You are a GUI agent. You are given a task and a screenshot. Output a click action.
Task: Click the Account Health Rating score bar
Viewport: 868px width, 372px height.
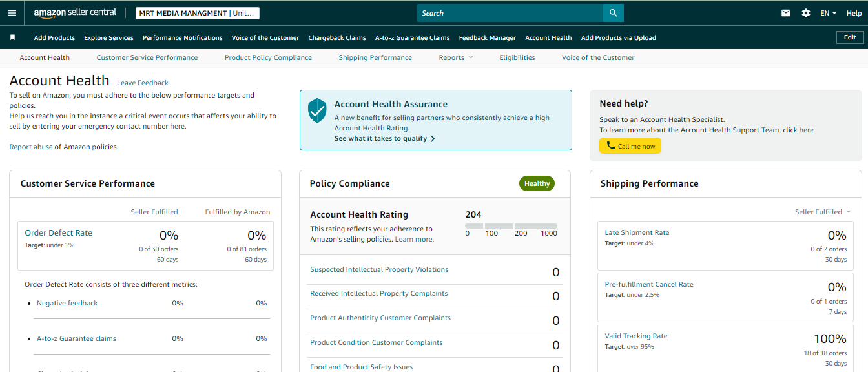(511, 226)
